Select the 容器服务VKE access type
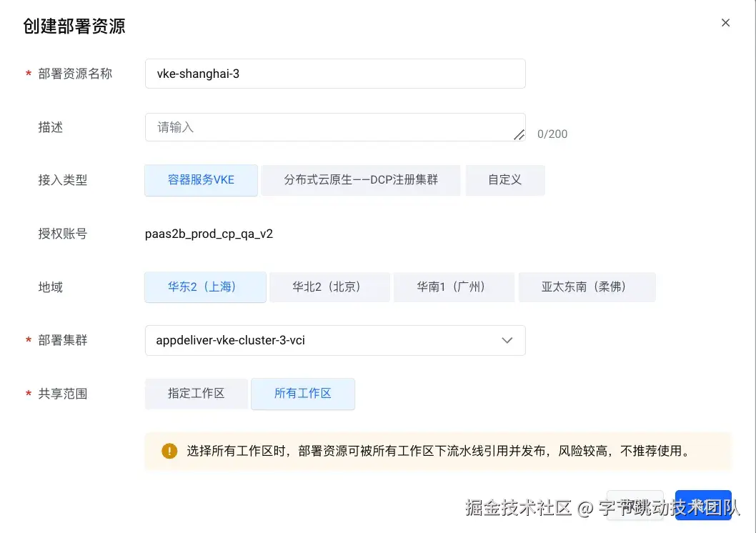Image resolution: width=756 pixels, height=533 pixels. click(x=200, y=180)
